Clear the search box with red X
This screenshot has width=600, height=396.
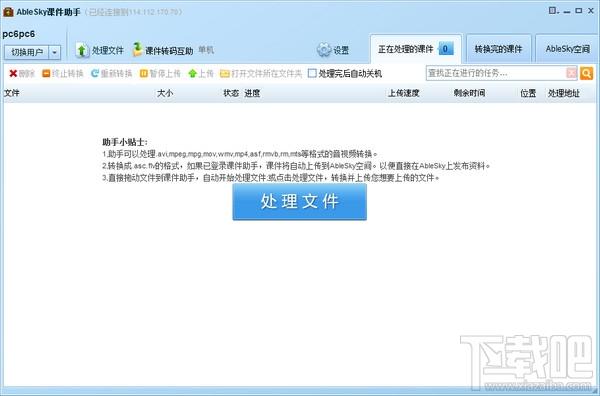click(x=571, y=73)
